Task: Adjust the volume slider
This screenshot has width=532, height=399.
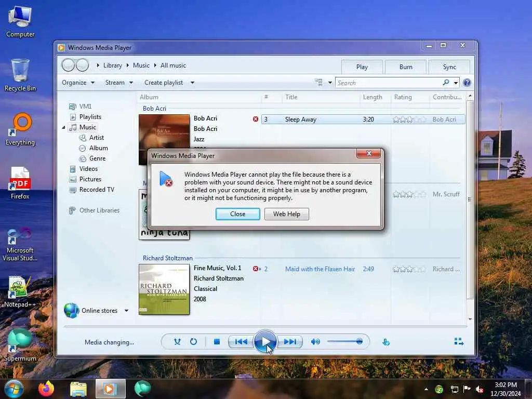Action: click(x=345, y=342)
